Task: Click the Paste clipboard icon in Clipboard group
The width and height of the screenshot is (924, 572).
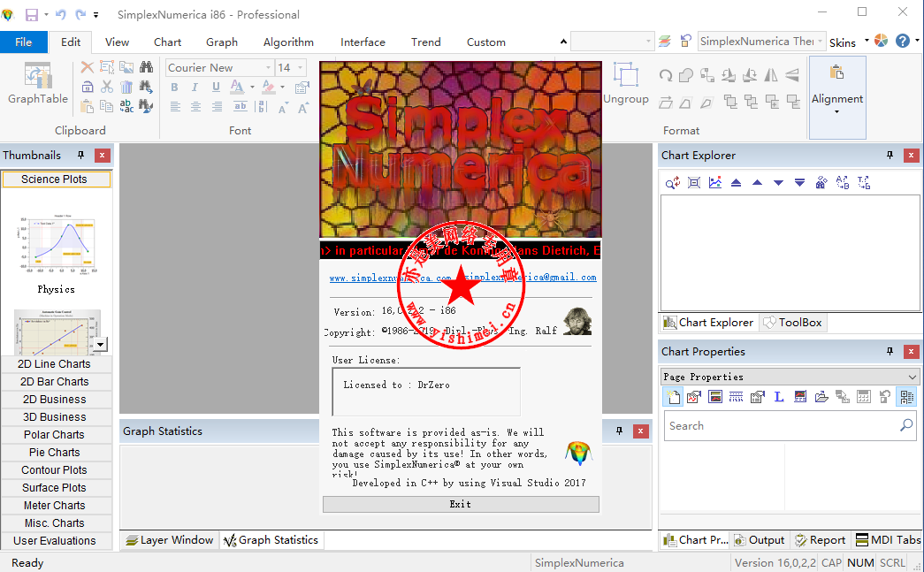Action: pyautogui.click(x=88, y=106)
